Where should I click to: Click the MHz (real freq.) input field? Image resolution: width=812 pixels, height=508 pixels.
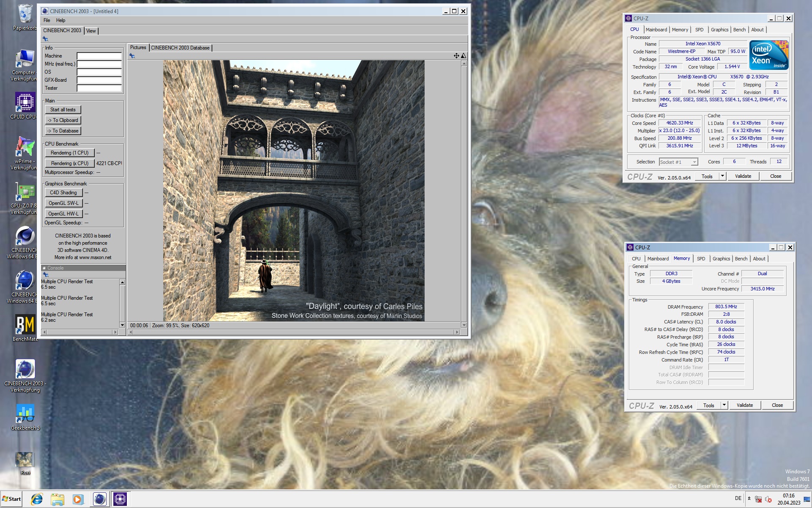pyautogui.click(x=99, y=64)
